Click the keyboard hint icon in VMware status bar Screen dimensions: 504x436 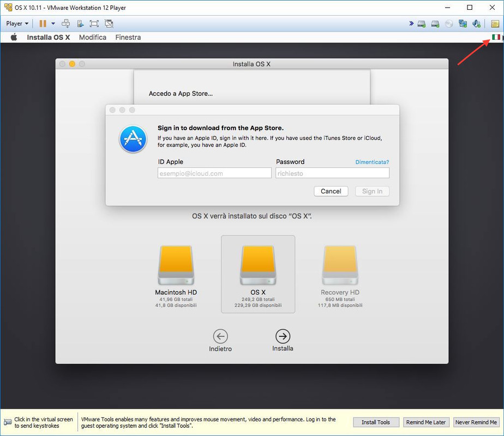point(8,422)
